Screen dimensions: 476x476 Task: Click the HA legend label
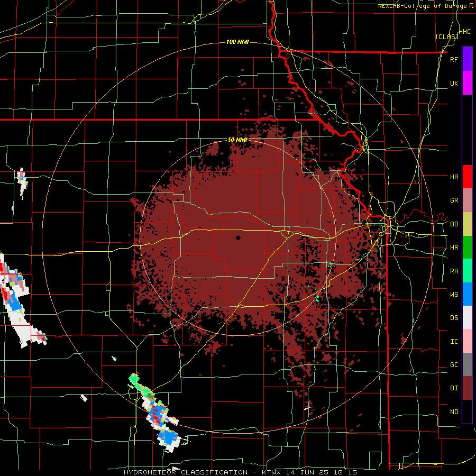pos(454,177)
